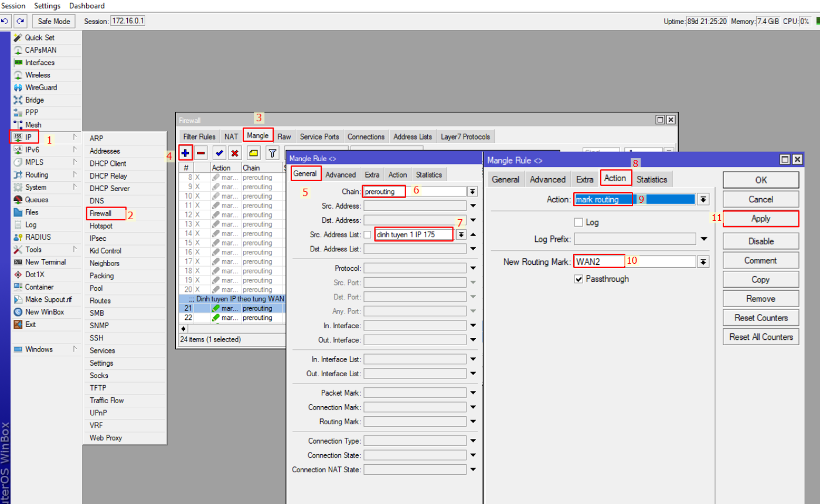
Task: Toggle the Src. Address List negate box
Action: click(x=368, y=234)
